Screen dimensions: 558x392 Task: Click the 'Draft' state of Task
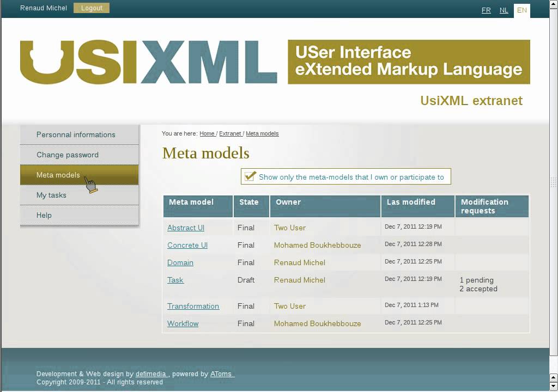click(x=246, y=280)
